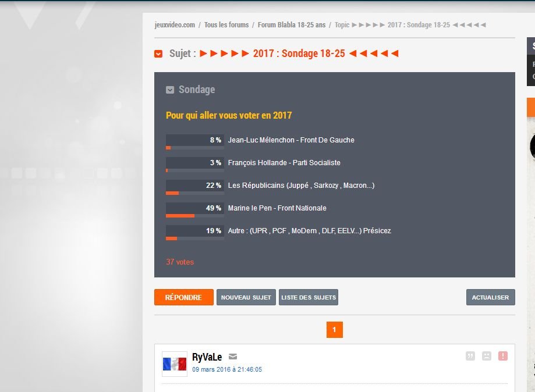Open the jeuxvideo.com breadcrumb link
Viewport: 535px width, 392px height.
point(175,25)
